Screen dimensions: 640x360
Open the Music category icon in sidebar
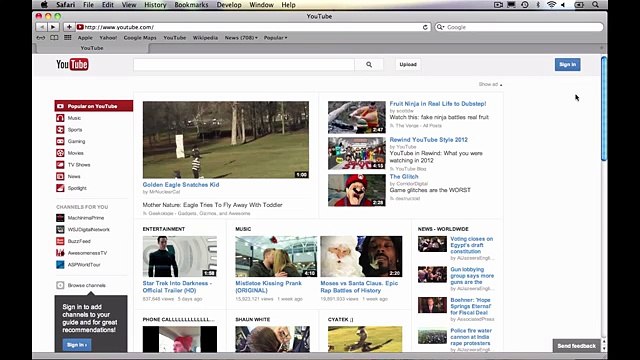[60, 118]
